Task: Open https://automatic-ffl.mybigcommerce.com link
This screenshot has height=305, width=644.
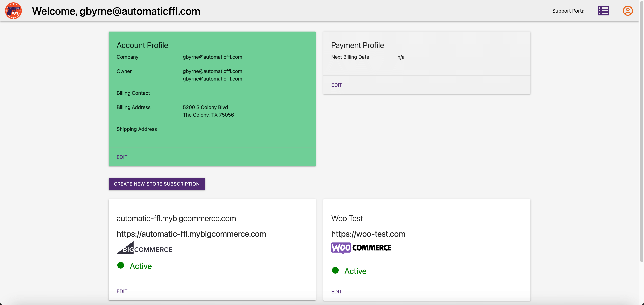Action: pyautogui.click(x=191, y=234)
